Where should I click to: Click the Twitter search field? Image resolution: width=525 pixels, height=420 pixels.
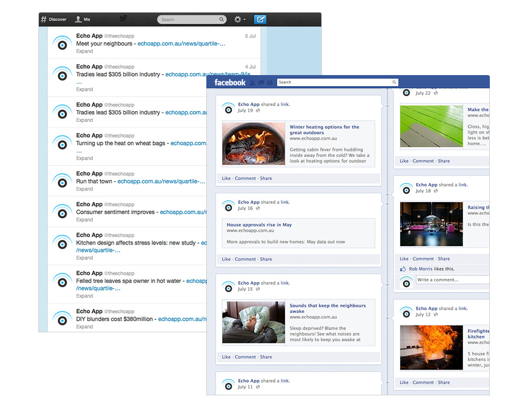[192, 19]
